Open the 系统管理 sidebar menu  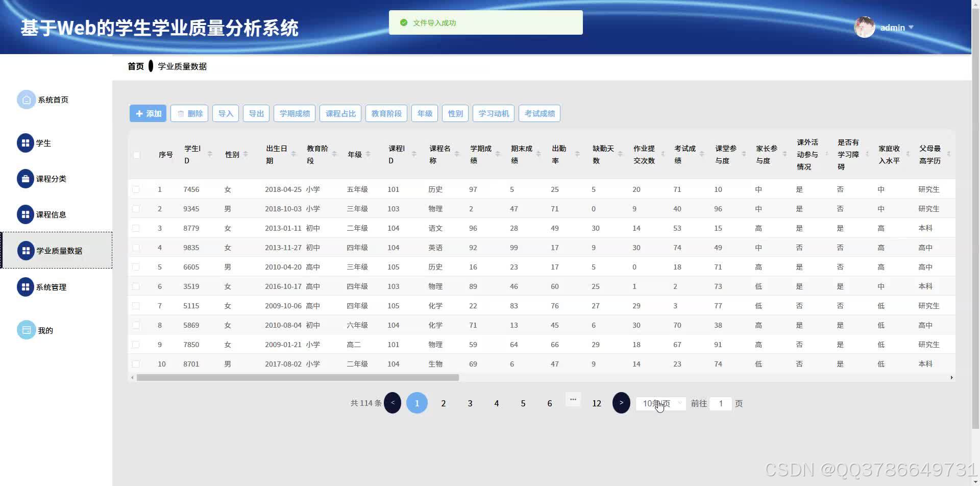[51, 287]
